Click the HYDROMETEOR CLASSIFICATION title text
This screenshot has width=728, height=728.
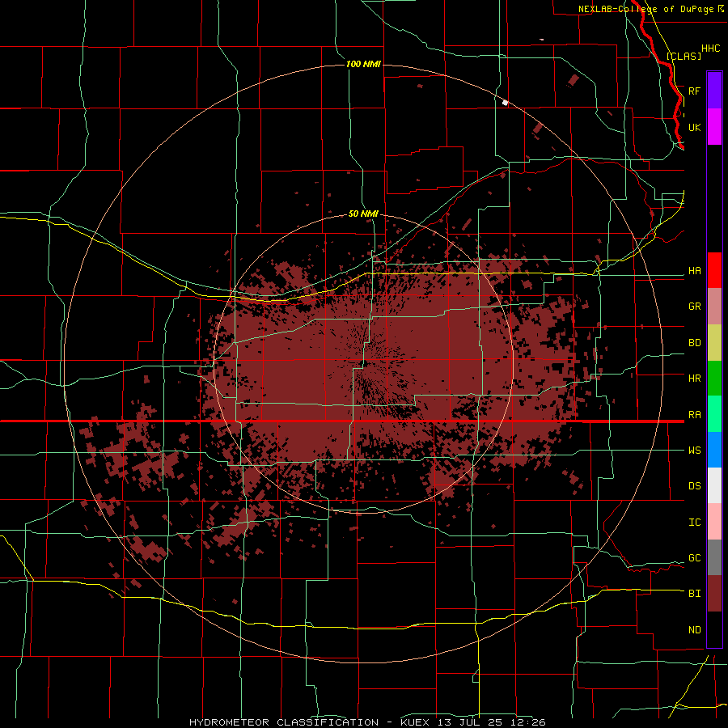284,722
